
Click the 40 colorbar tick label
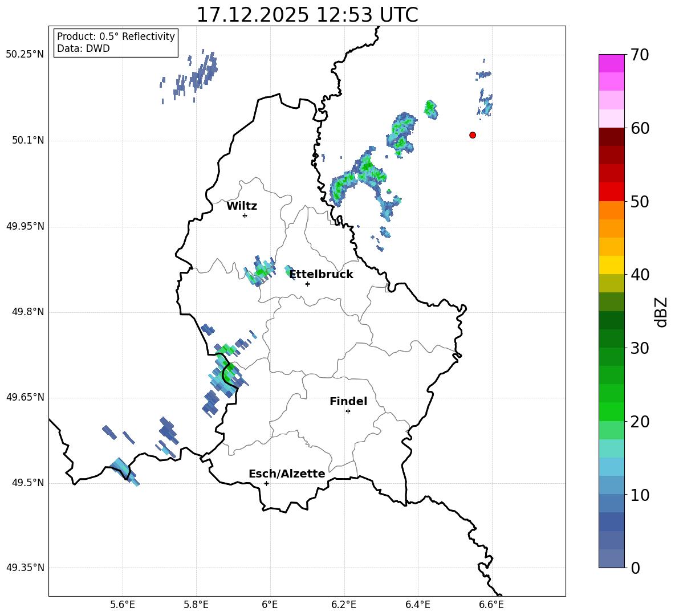pos(640,275)
